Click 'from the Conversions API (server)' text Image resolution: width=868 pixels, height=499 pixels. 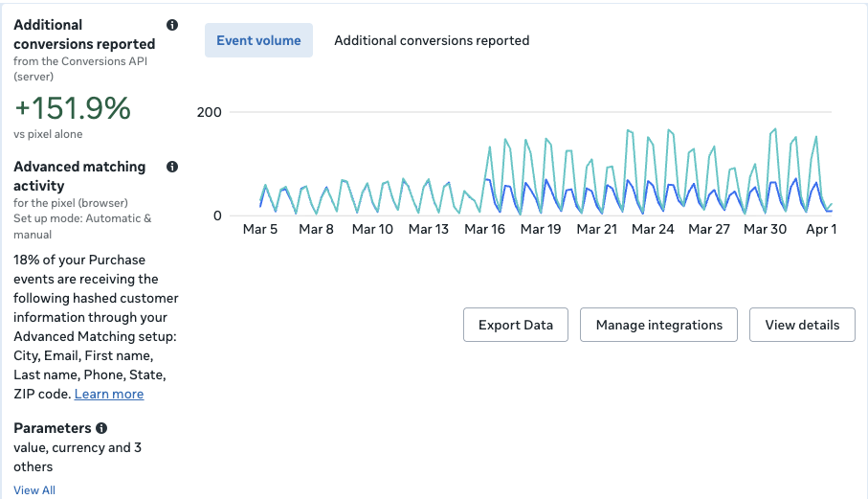80,69
